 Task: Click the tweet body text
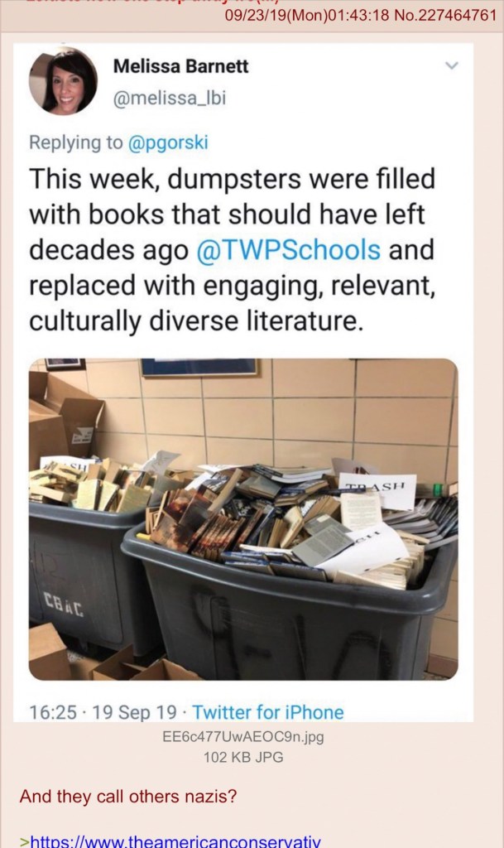[233, 250]
